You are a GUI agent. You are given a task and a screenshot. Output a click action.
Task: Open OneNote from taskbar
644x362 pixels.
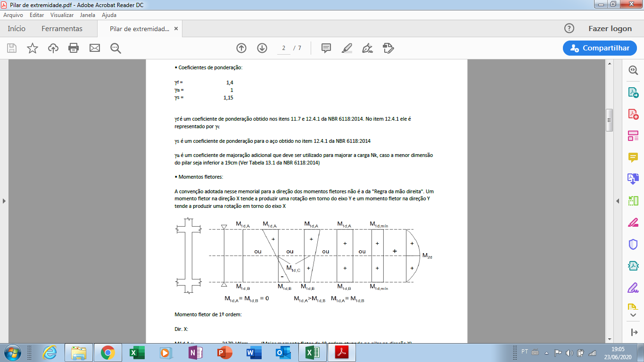pyautogui.click(x=195, y=353)
